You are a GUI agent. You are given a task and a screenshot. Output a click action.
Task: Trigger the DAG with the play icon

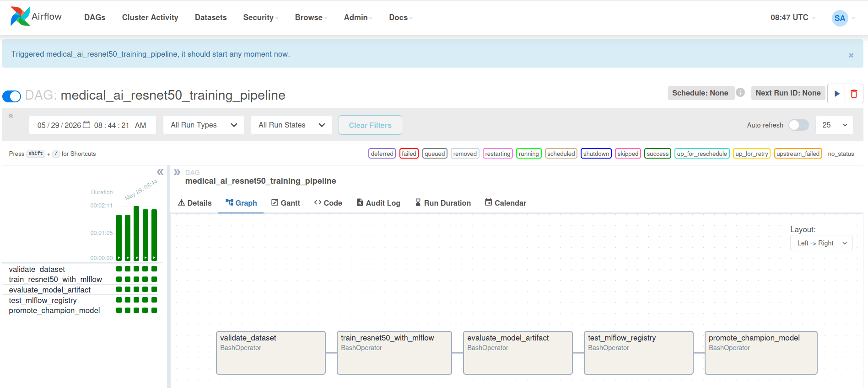(x=836, y=93)
